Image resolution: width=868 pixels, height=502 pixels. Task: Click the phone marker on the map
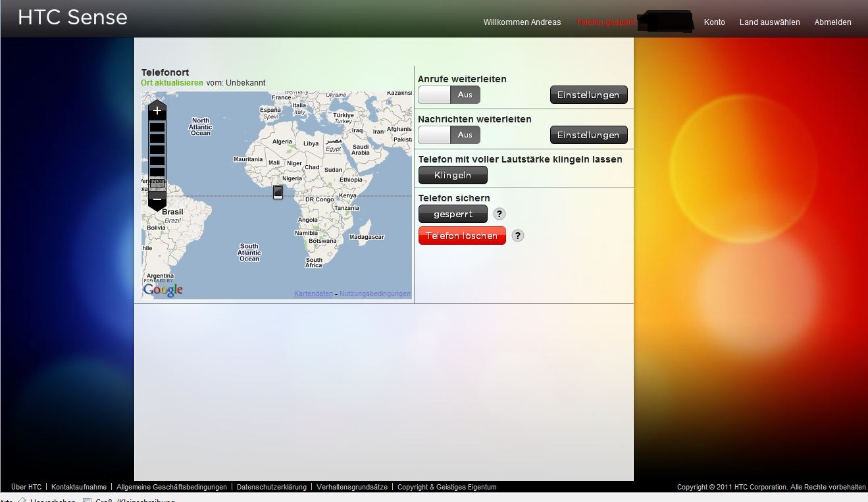[278, 191]
